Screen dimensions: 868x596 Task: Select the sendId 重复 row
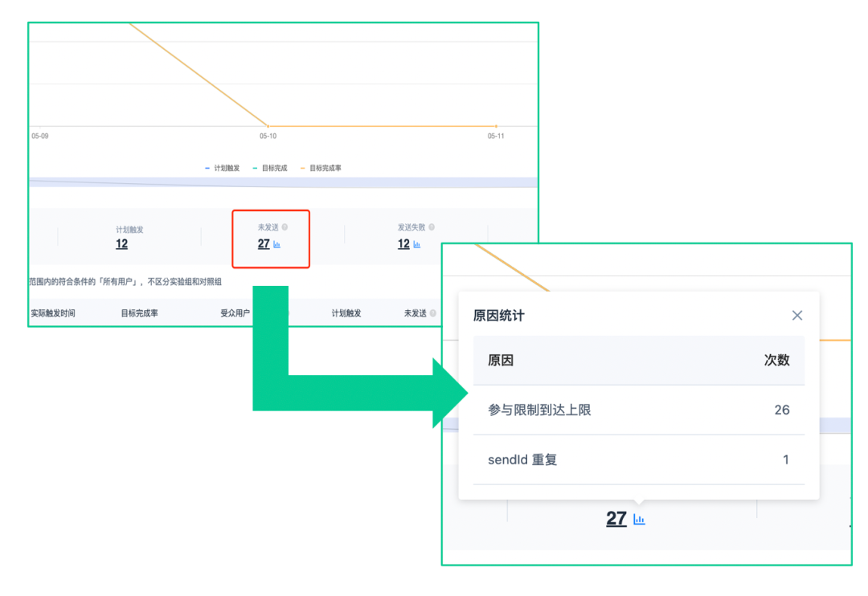pos(639,460)
